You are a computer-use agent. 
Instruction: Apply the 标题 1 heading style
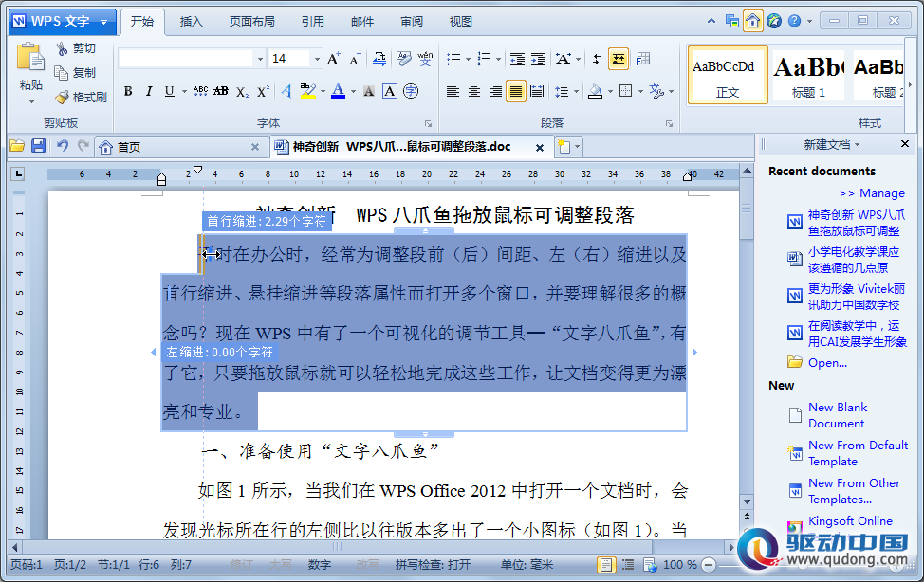[808, 76]
